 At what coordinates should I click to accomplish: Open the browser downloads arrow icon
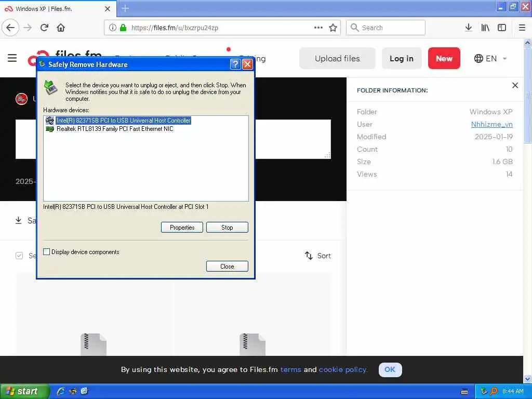pyautogui.click(x=468, y=28)
